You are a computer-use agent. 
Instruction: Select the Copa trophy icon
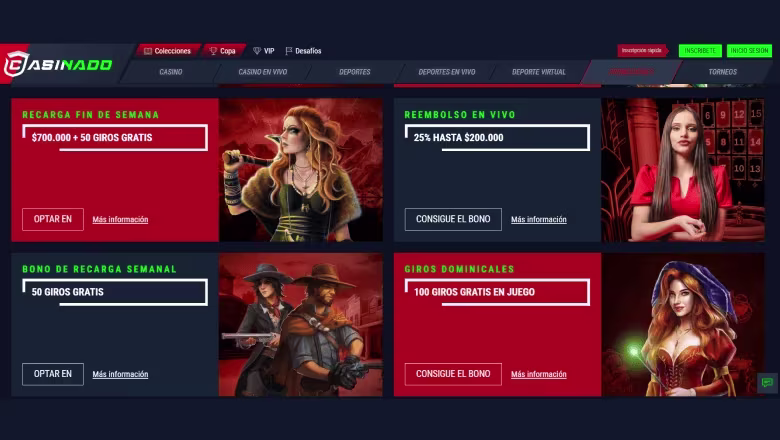(213, 51)
